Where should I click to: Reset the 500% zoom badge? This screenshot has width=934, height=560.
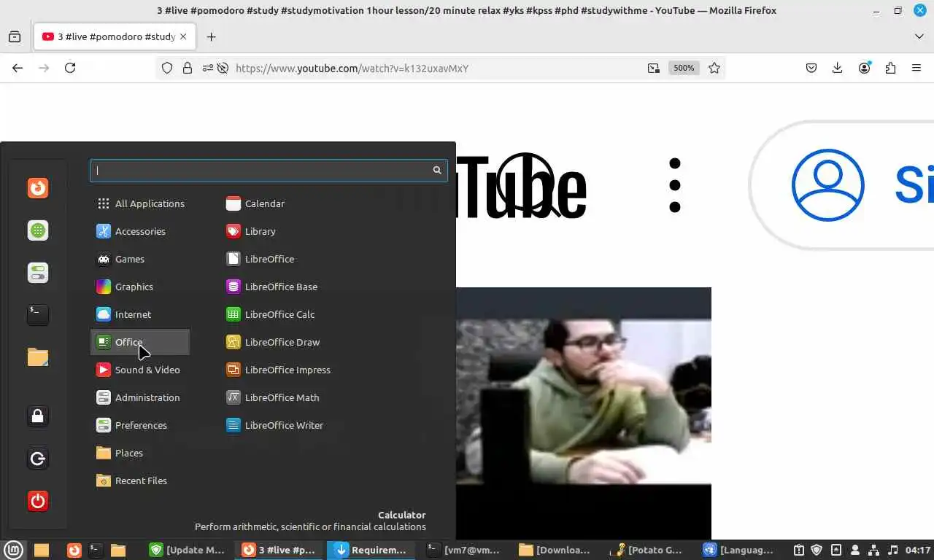click(x=684, y=68)
